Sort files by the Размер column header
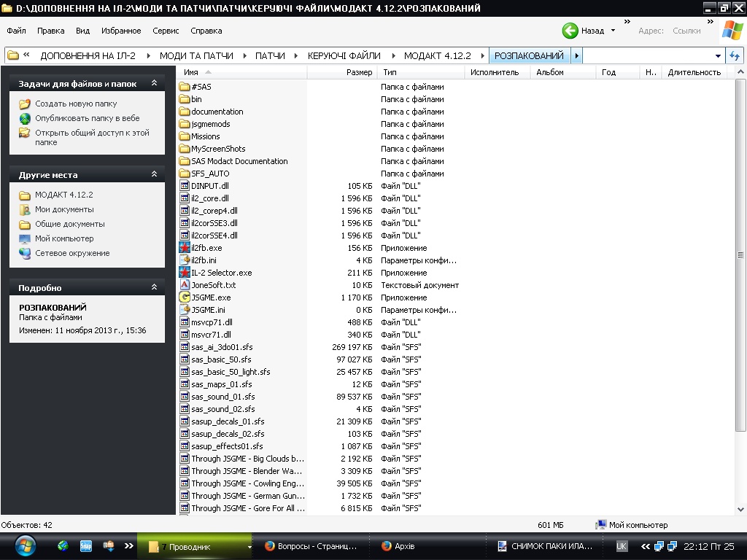 [342, 72]
